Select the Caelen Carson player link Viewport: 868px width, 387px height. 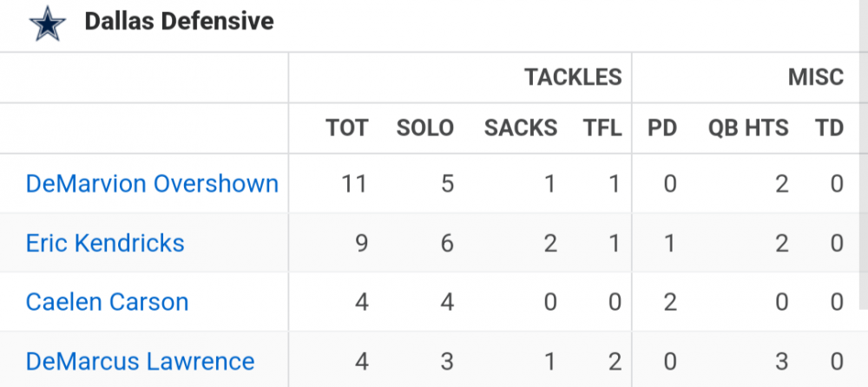point(107,302)
